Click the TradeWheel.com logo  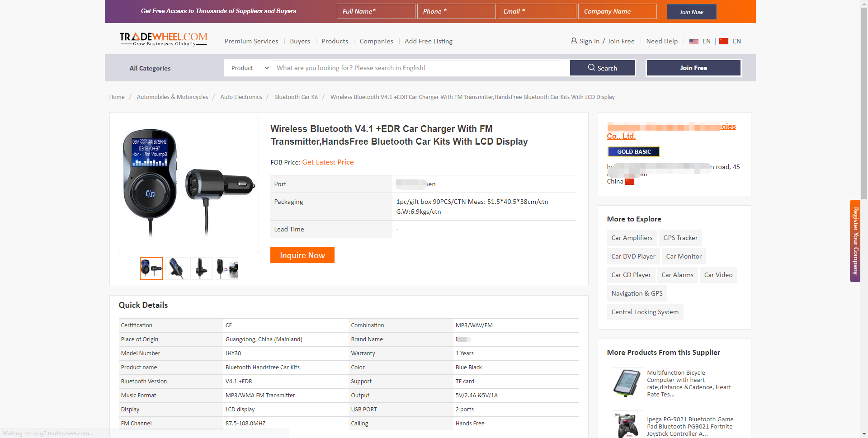click(163, 39)
